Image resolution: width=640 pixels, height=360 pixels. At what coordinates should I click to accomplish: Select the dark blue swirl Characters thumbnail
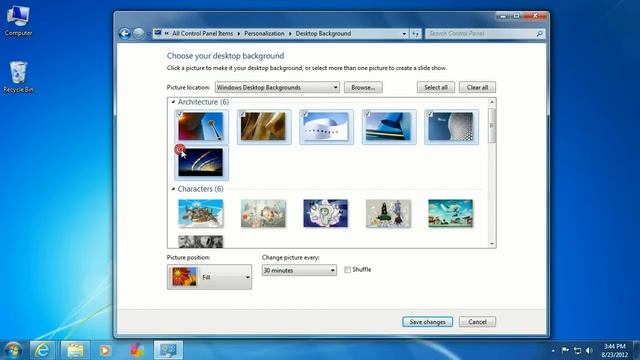(326, 213)
